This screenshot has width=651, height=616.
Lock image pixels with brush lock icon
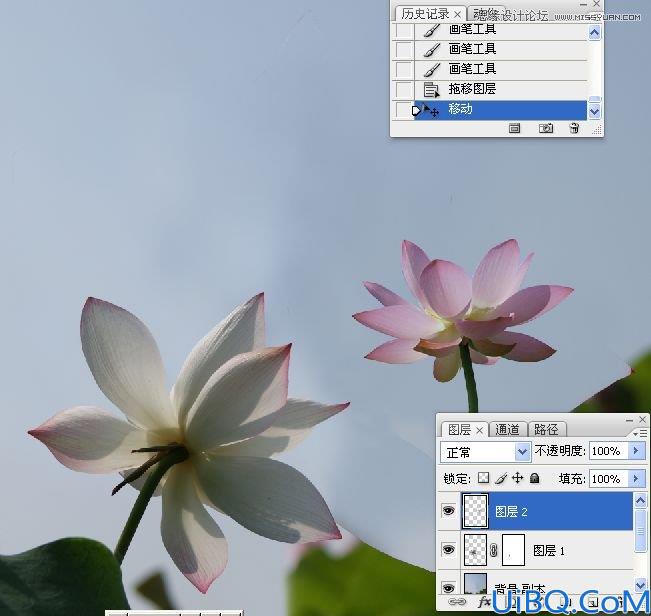(x=501, y=478)
